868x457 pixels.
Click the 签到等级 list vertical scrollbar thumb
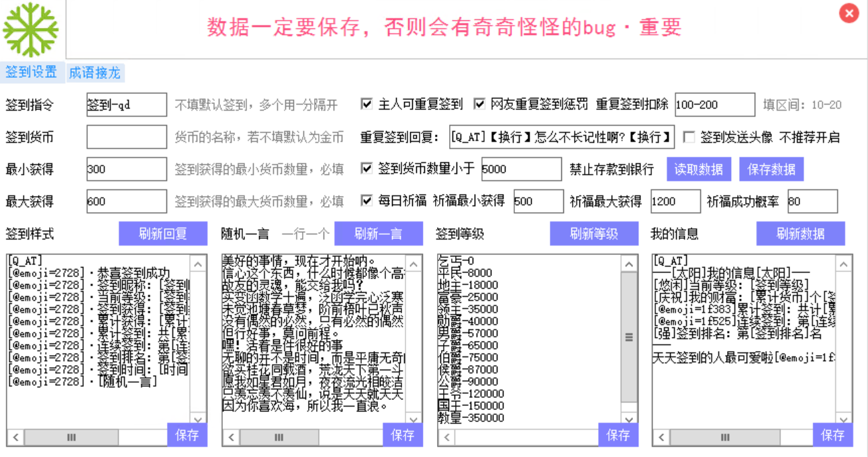pos(629,337)
